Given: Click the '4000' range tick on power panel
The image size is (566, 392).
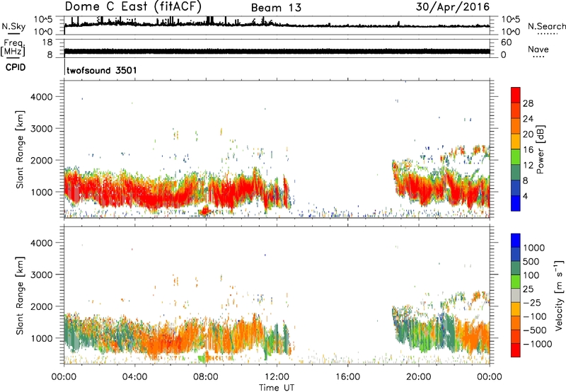Looking at the screenshot, I should coord(42,97).
